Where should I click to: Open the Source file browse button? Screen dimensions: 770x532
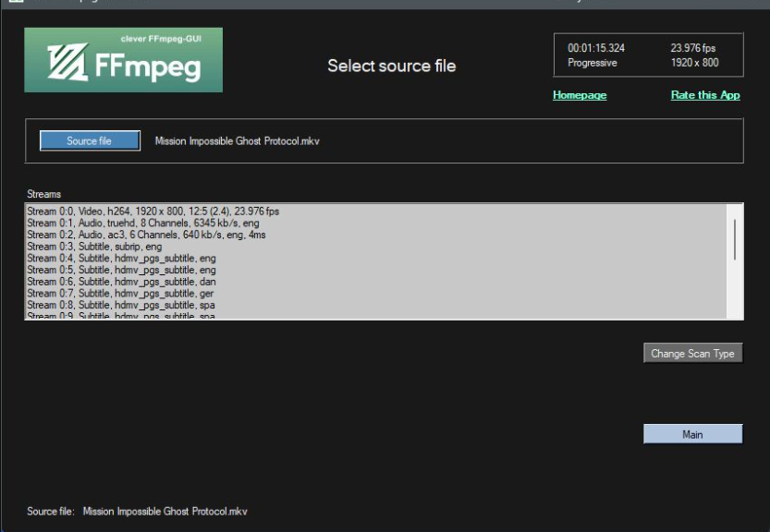coord(90,141)
